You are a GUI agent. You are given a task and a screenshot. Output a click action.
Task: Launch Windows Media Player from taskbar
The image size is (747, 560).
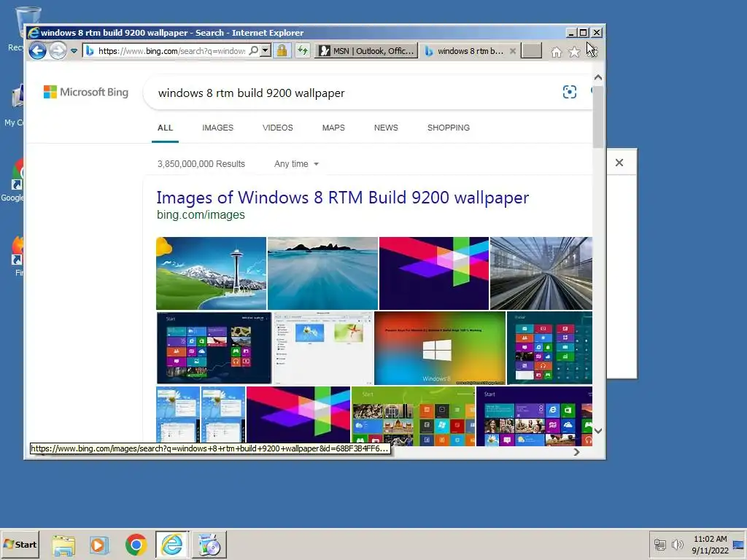(99, 545)
